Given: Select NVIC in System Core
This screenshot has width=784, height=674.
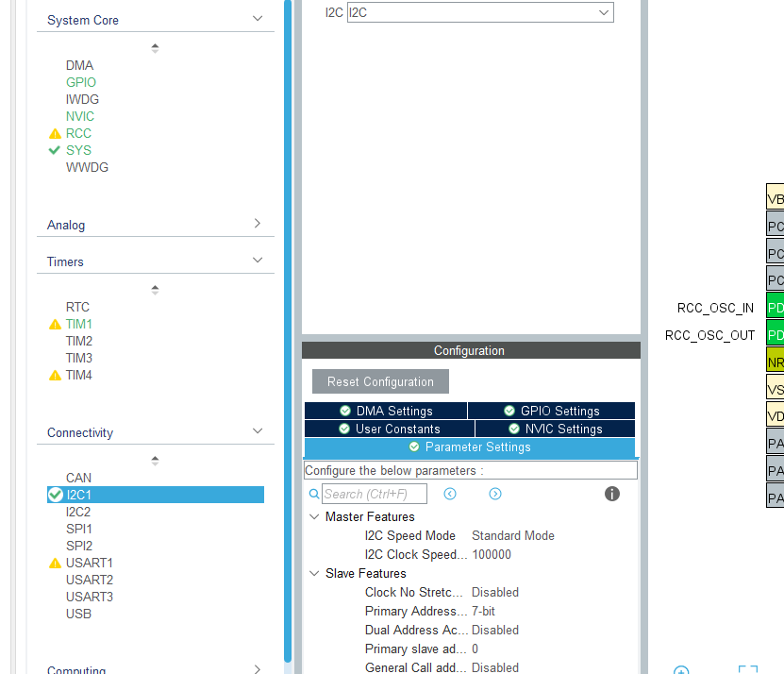Looking at the screenshot, I should point(80,117).
